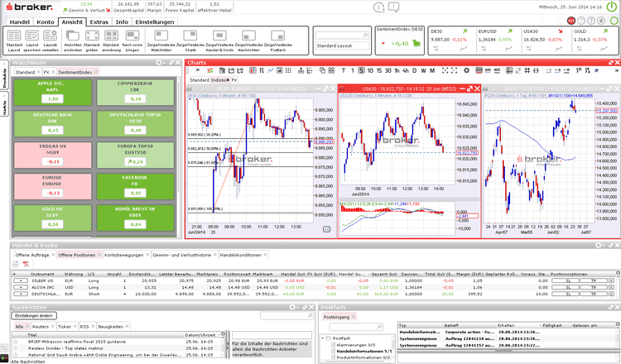Select the FACEBOOK FB sentiment tile
The height and width of the screenshot is (364, 621).
pyautogui.click(x=135, y=186)
